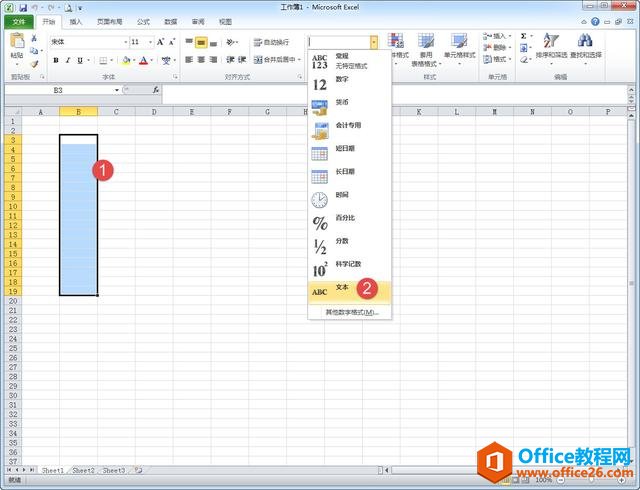Click the Paste clipboard icon

click(17, 44)
